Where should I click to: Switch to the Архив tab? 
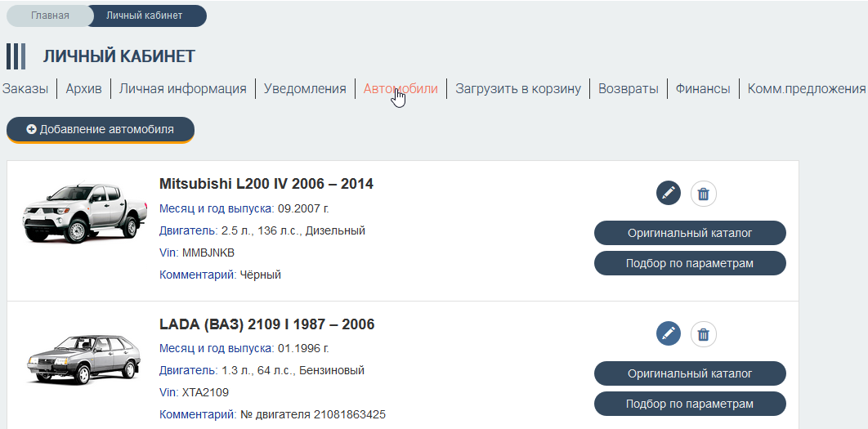(84, 89)
